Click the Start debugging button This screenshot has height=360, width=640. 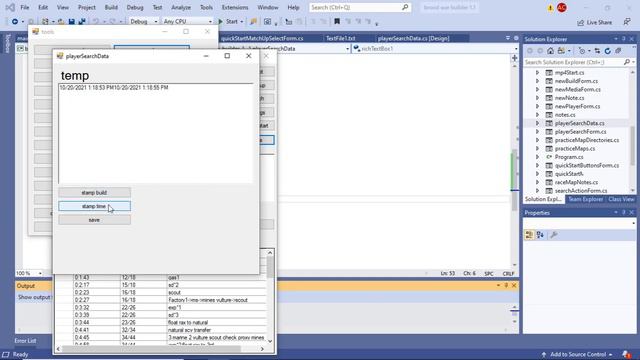tap(228, 22)
